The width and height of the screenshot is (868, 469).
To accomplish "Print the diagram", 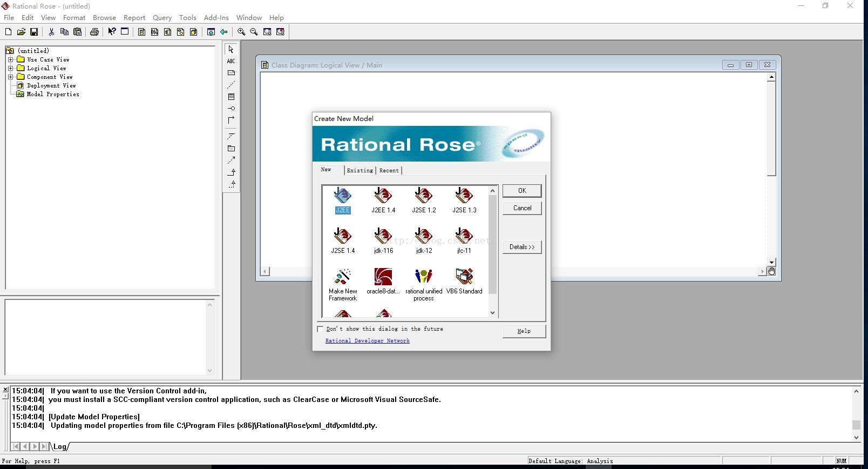I will (94, 32).
